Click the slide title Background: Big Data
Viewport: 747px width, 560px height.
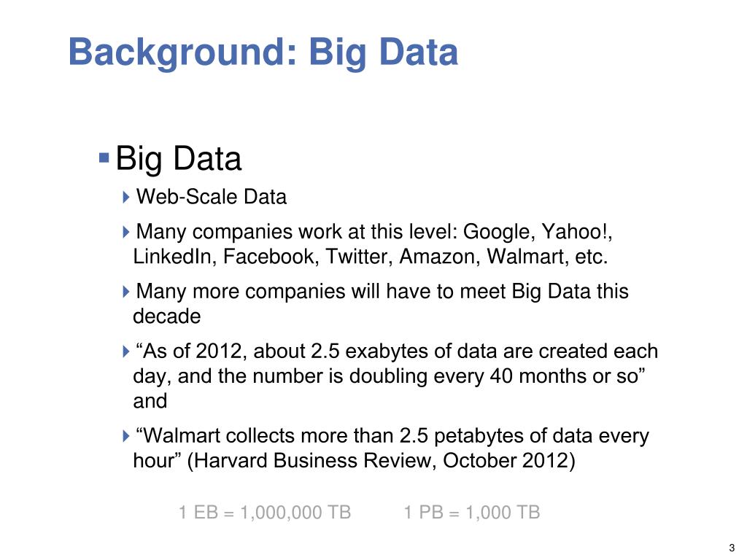coord(263,53)
